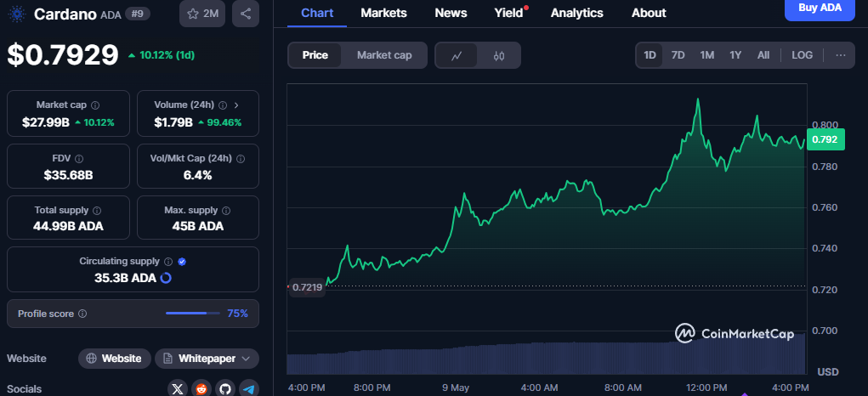868x396 pixels.
Task: Click the 44.99B ADA total supply
Action: point(68,226)
